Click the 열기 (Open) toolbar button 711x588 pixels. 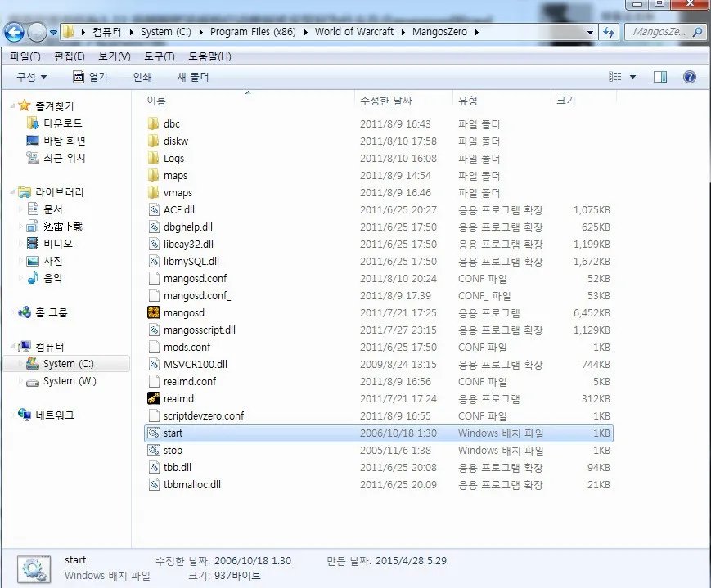90,77
